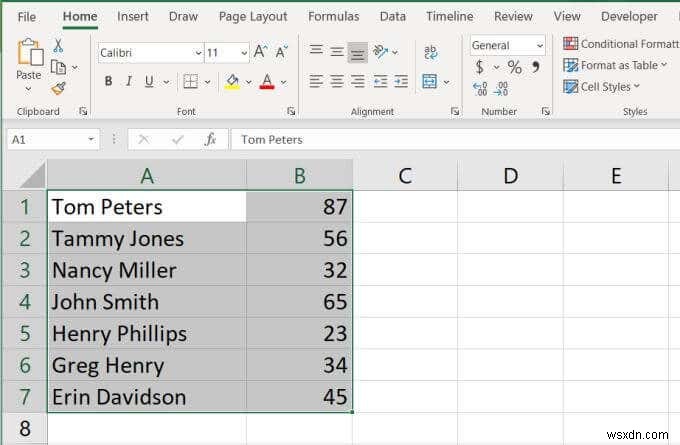Open Cell Styles gallery
The height and width of the screenshot is (445, 680).
click(x=602, y=87)
